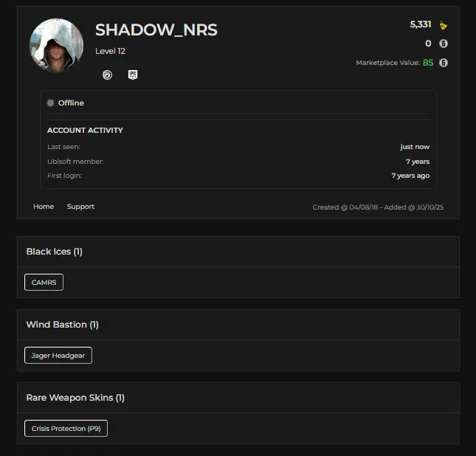Click the R6 credits icon beside Marketplace Value
Viewport: 476px width, 456px height.
click(x=444, y=63)
